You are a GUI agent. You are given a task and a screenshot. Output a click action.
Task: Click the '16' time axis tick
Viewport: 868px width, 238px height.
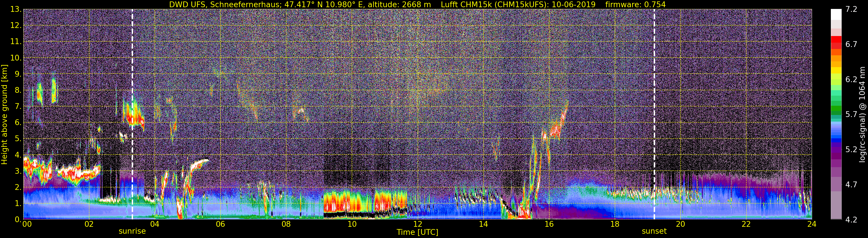[x=549, y=224]
